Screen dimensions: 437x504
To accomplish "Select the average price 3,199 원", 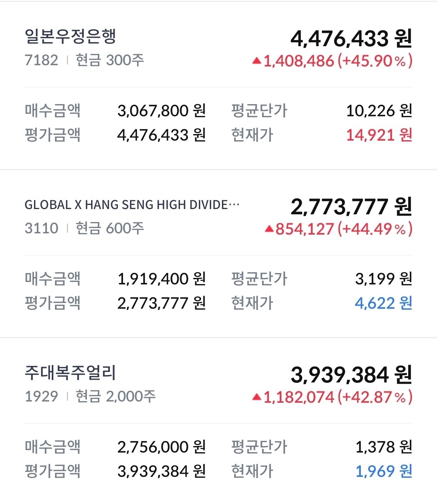I will pyautogui.click(x=384, y=279).
